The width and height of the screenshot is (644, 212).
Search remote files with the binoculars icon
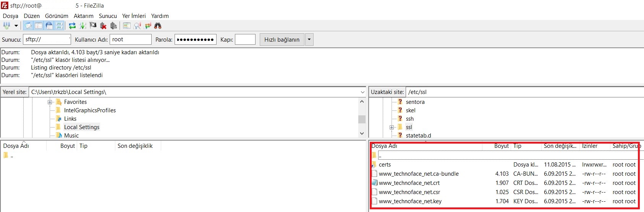click(158, 26)
